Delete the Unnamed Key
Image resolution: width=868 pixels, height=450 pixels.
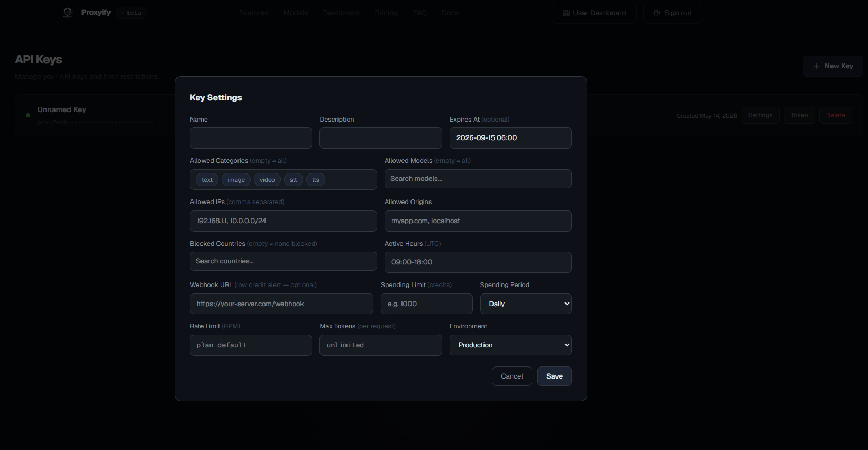[836, 115]
